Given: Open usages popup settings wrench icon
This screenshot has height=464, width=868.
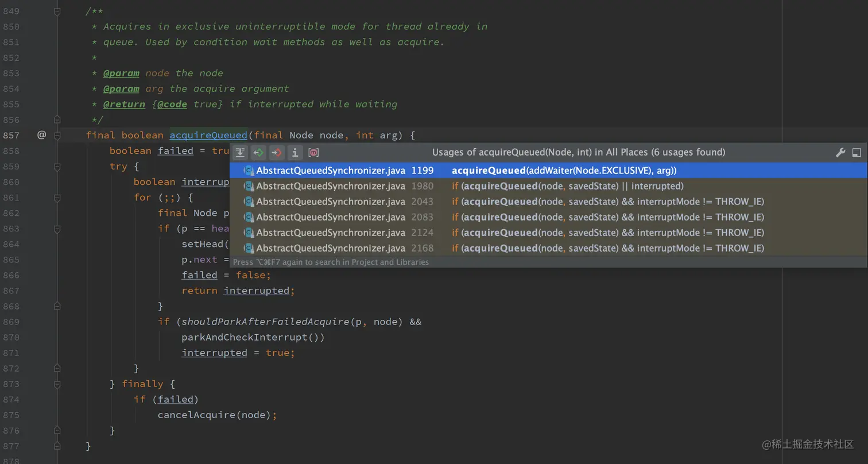Looking at the screenshot, I should (x=840, y=152).
